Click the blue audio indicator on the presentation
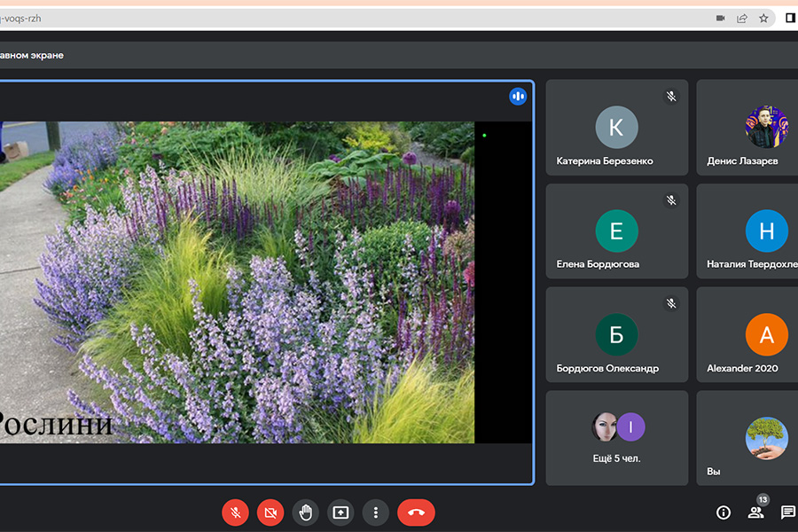Image resolution: width=798 pixels, height=532 pixels. (518, 96)
